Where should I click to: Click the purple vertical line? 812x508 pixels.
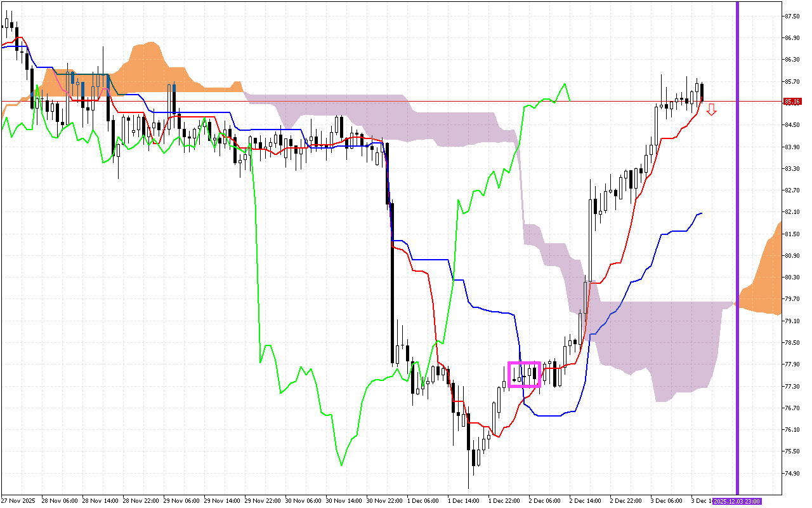tap(737, 254)
